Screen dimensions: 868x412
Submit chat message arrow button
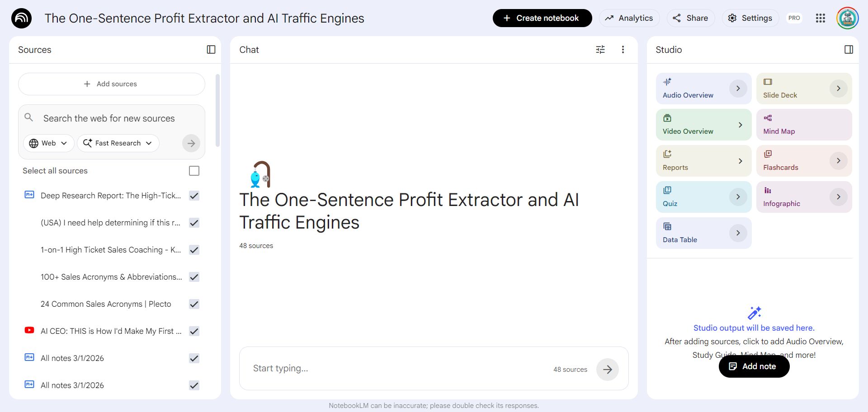click(607, 370)
